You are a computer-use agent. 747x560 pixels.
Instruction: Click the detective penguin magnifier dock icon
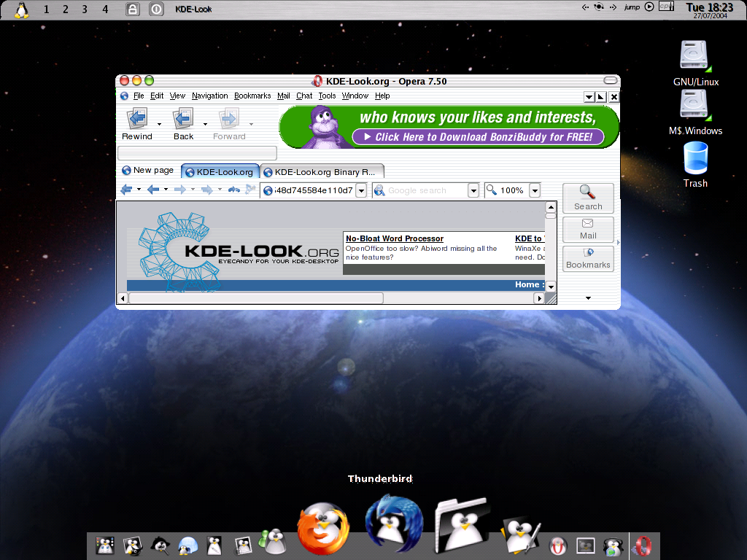click(x=160, y=545)
